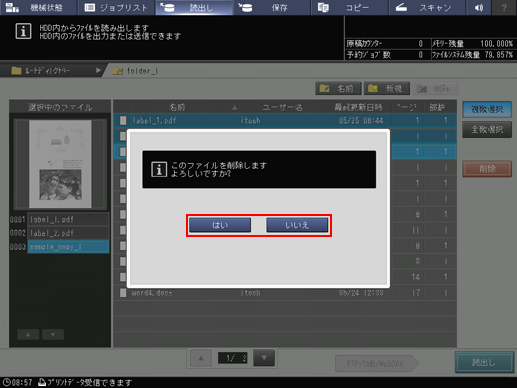The width and height of the screenshot is (517, 388).
Task: Open the 保存 tab
Action: (272, 7)
